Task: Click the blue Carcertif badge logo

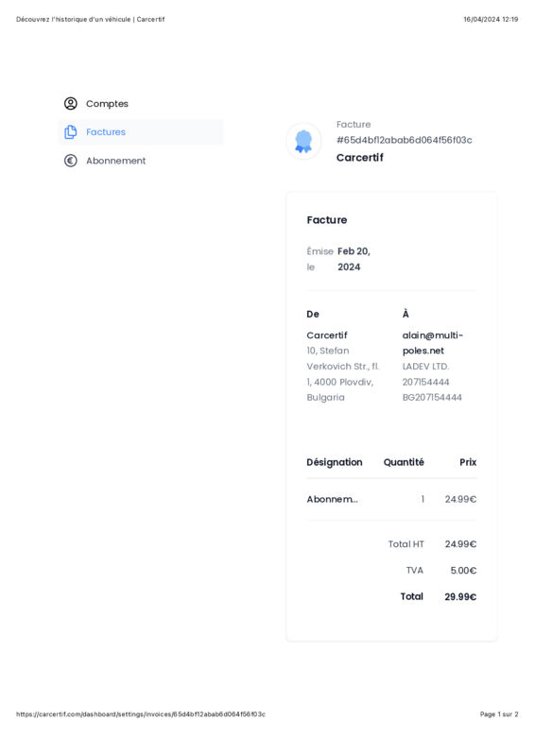Action: 303,141
